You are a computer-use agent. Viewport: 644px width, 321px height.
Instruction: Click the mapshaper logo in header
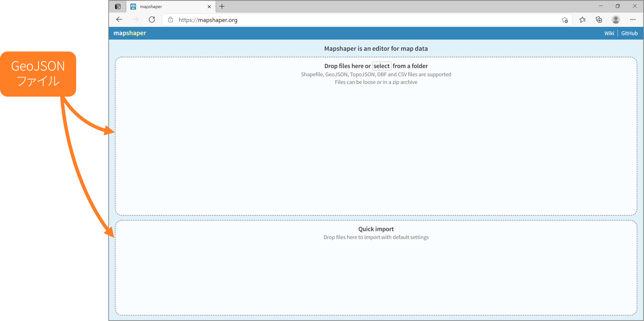point(130,33)
